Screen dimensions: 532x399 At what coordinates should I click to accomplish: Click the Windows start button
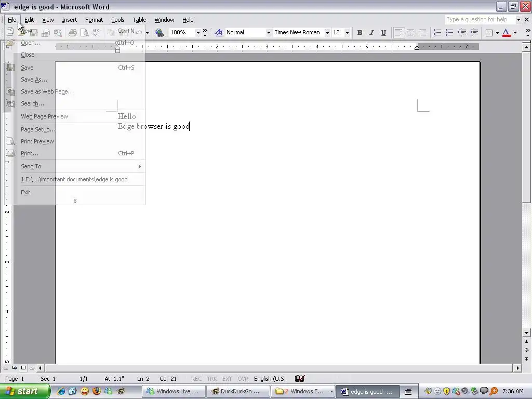[x=25, y=391]
